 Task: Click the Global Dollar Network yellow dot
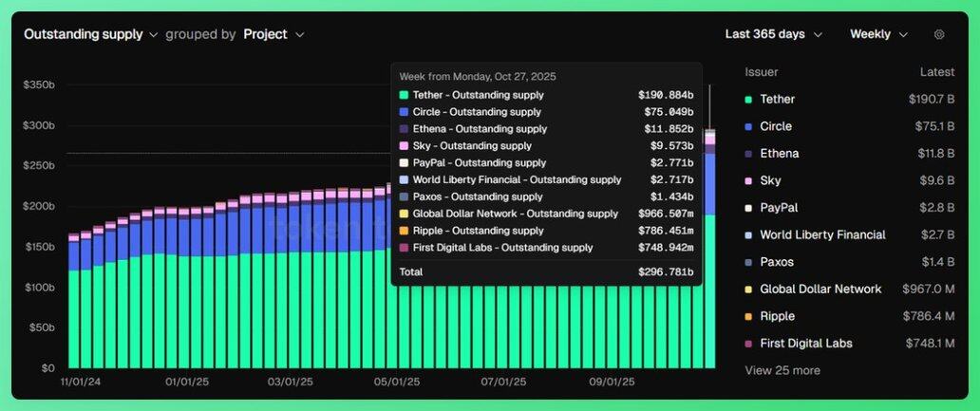[749, 290]
